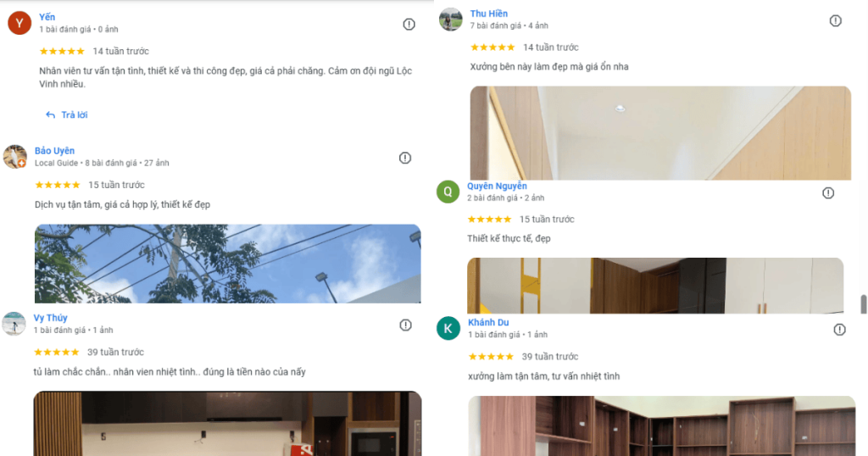Report Khánh Du's review
868x456 pixels.
coord(840,330)
